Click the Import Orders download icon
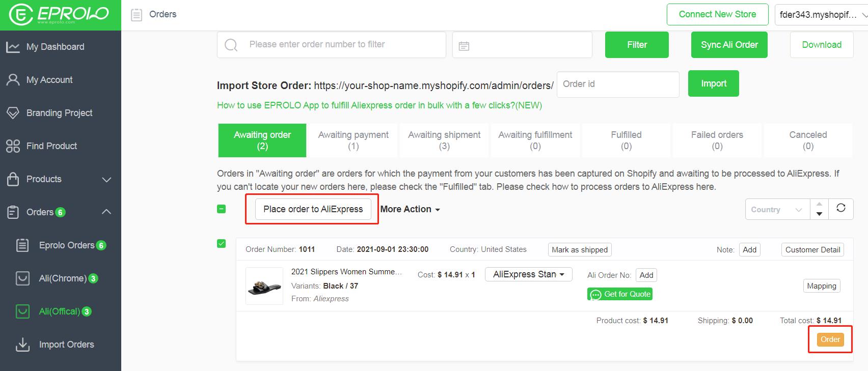 (x=22, y=345)
